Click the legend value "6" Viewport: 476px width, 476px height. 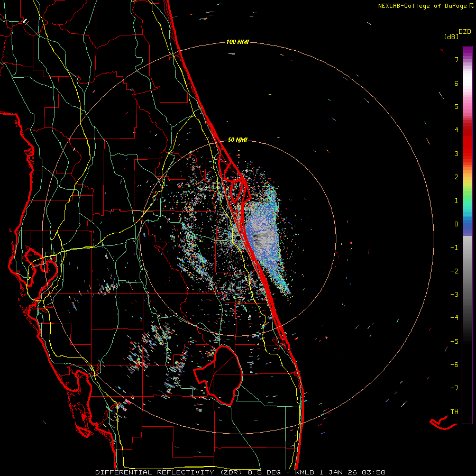(456, 83)
